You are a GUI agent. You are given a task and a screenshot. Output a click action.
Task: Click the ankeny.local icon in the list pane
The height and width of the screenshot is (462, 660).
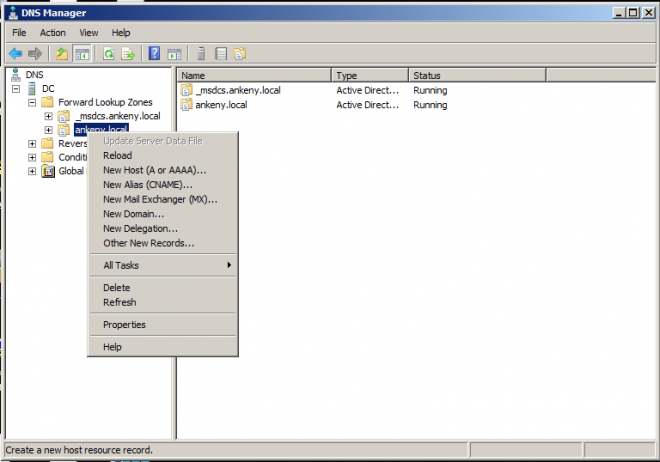(186, 105)
